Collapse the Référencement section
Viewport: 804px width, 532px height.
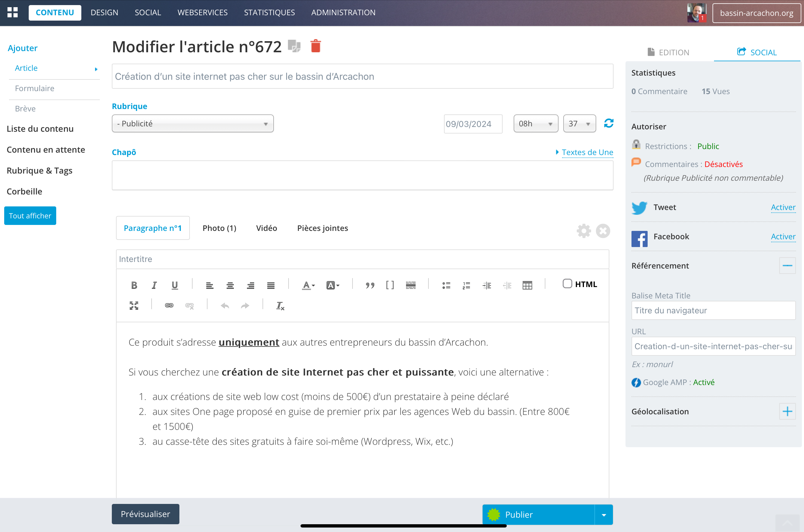788,266
